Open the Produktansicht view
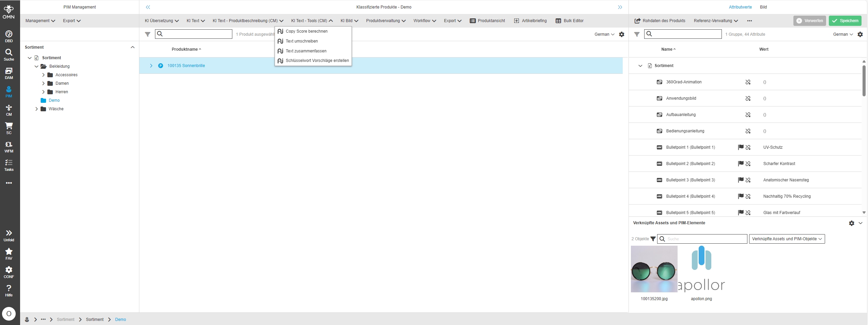This screenshot has height=325, width=868. click(x=487, y=21)
